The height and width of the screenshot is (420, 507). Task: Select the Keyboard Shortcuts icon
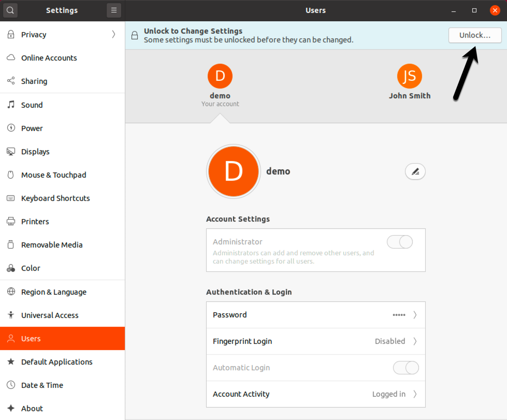[x=11, y=198]
